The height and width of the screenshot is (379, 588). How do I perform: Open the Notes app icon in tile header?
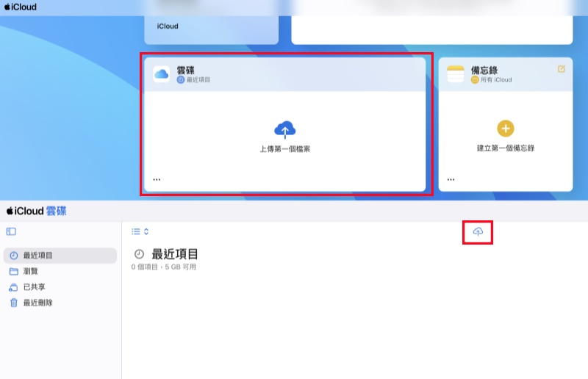tap(456, 74)
